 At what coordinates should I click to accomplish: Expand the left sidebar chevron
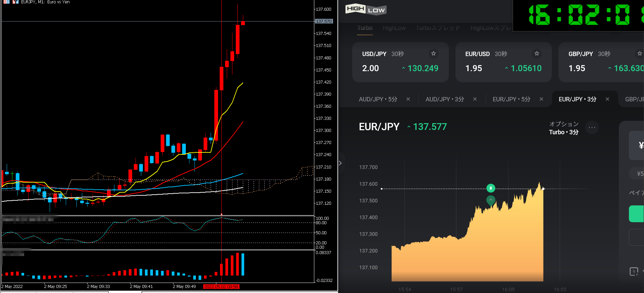340,163
